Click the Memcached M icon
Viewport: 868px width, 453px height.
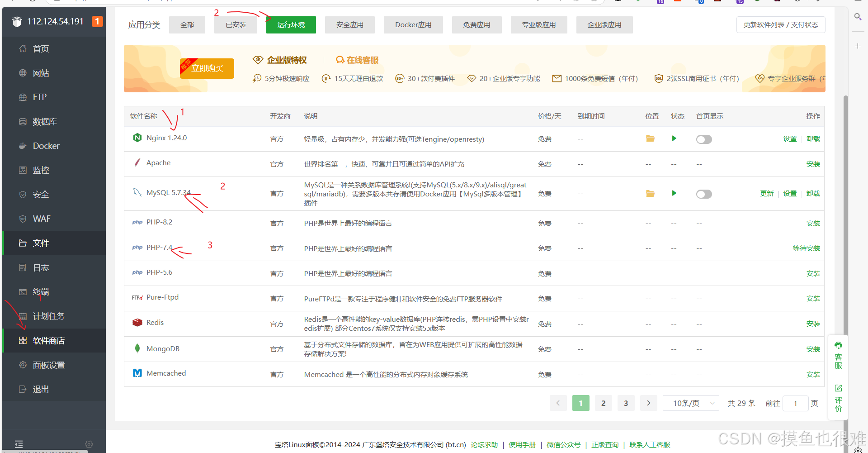click(x=137, y=373)
